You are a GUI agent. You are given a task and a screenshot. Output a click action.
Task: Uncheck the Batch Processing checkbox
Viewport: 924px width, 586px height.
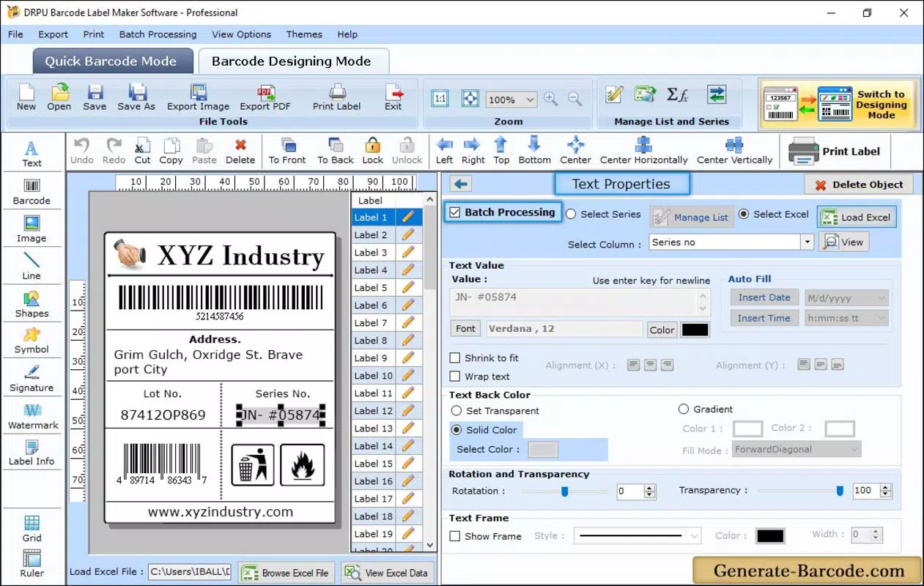(455, 212)
